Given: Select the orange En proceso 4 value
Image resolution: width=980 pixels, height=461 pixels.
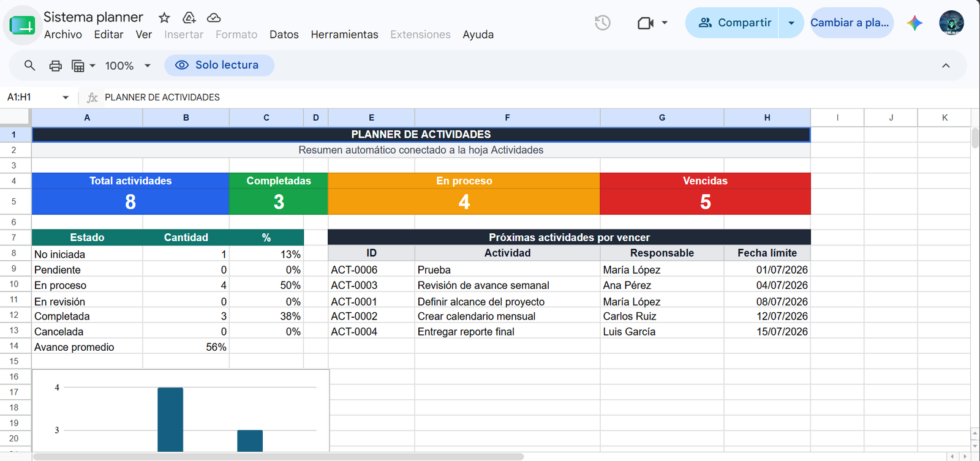Looking at the screenshot, I should pyautogui.click(x=464, y=201).
